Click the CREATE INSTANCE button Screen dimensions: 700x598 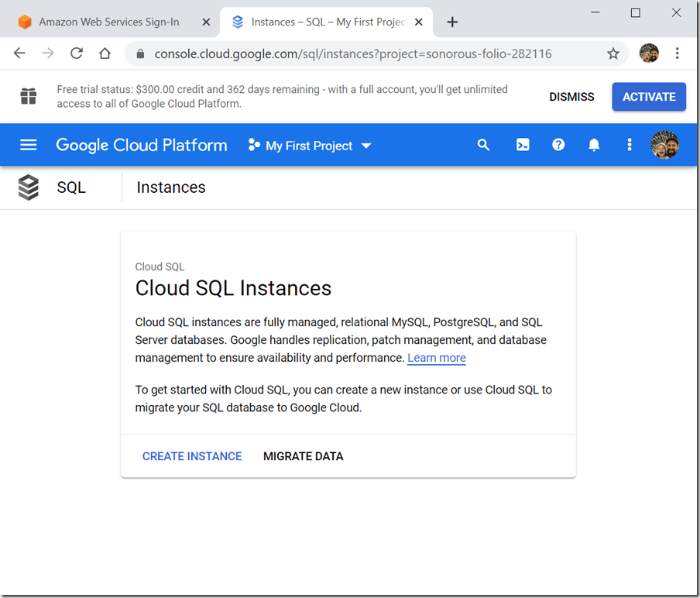(192, 456)
